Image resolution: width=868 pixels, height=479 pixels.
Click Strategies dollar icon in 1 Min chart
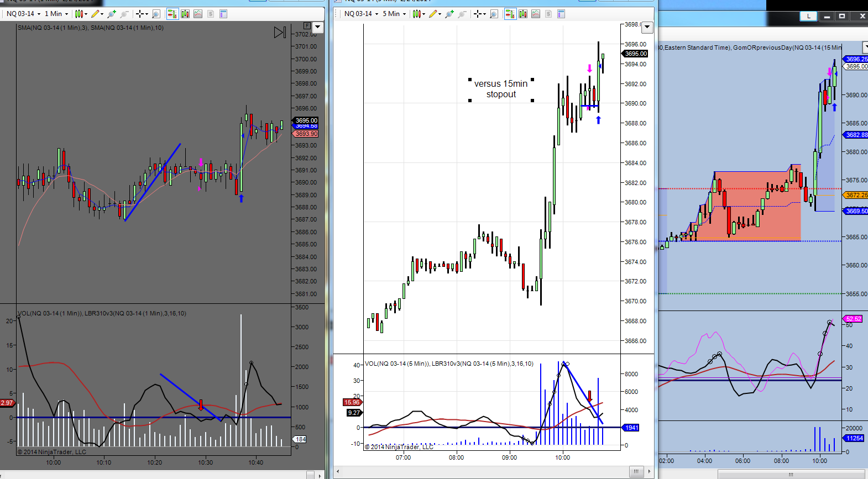(x=211, y=14)
